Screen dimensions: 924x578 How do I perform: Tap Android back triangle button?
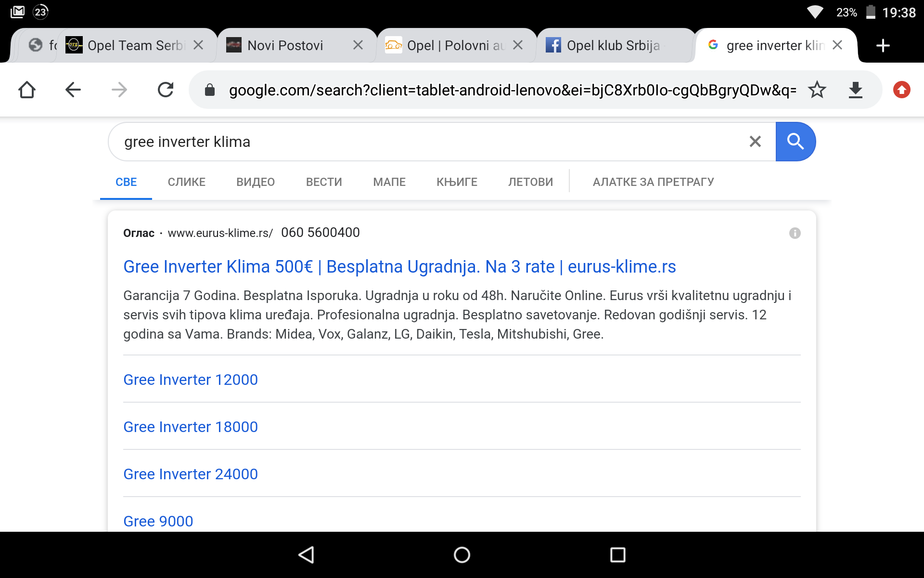[x=307, y=555]
